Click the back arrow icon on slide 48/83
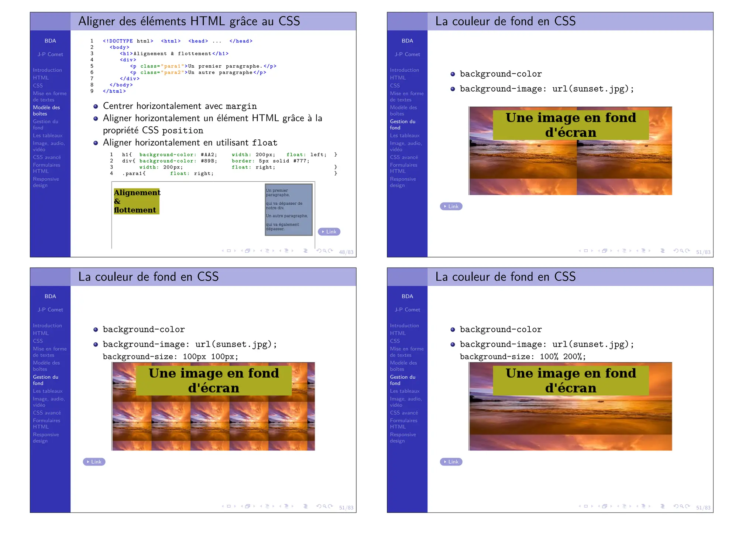756x535 pixels. point(319,251)
